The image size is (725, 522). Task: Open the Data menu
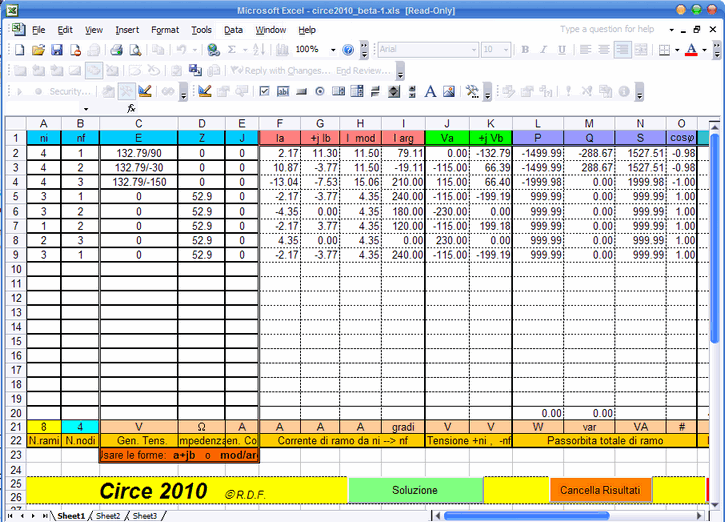(233, 30)
